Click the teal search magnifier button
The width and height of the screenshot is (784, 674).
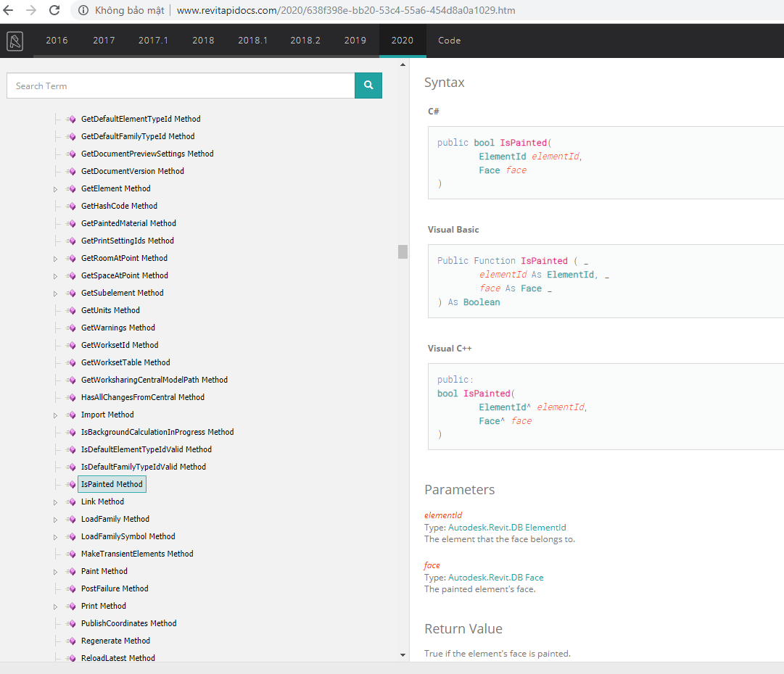(368, 86)
